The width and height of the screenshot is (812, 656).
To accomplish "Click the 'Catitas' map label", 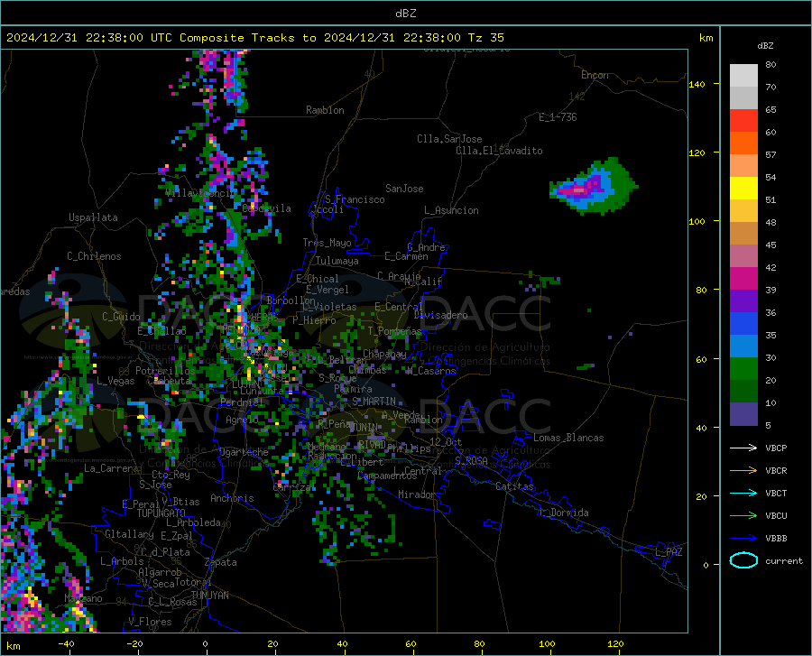I will (515, 486).
